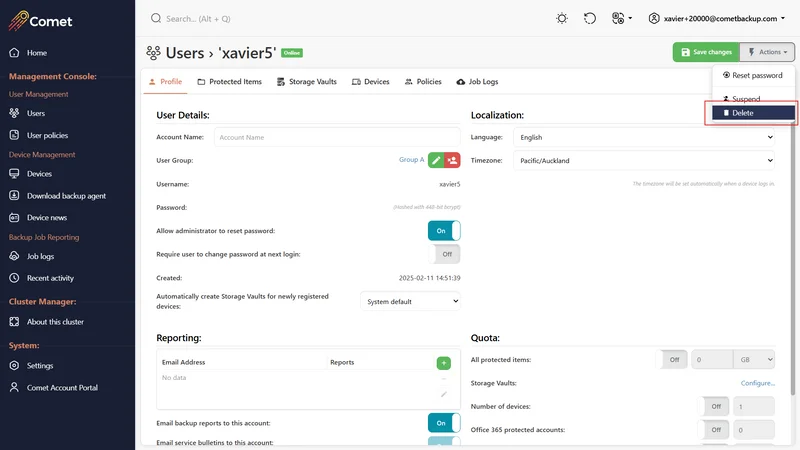This screenshot has height=450, width=800.
Task: Click the refresh icon in top bar
Action: tap(590, 18)
